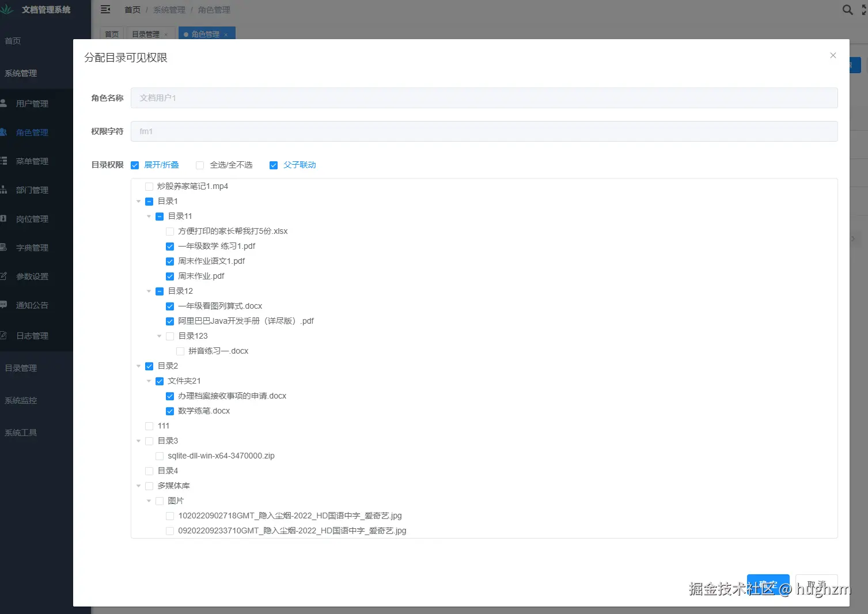Uncheck 数学练笔.docx in the tree

pos(170,411)
